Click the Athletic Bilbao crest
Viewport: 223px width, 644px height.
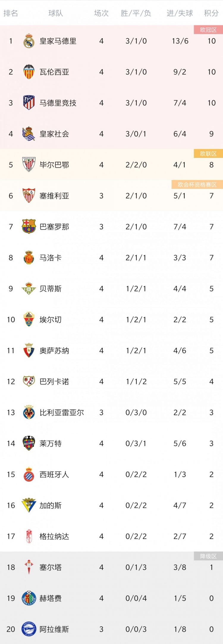29,165
